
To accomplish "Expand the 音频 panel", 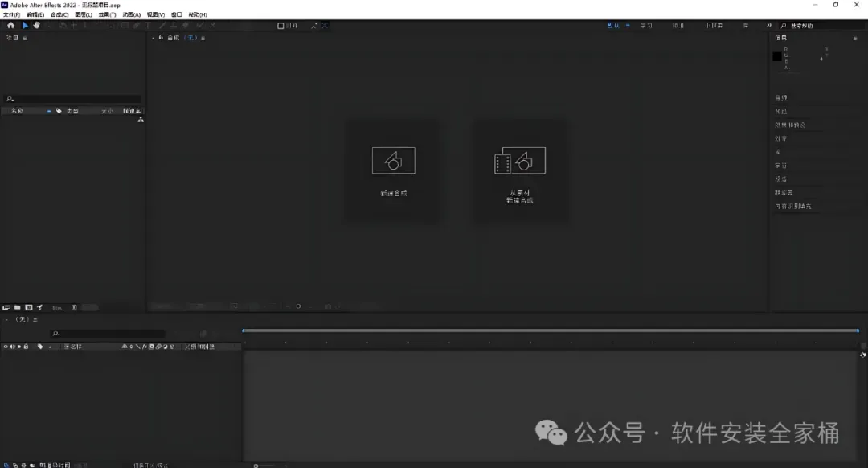I will (x=781, y=97).
